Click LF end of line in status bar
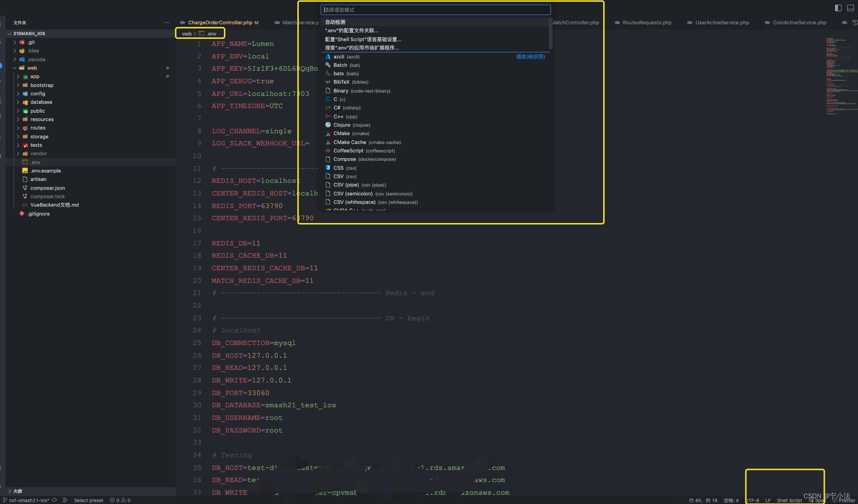858x504 pixels. [768, 500]
